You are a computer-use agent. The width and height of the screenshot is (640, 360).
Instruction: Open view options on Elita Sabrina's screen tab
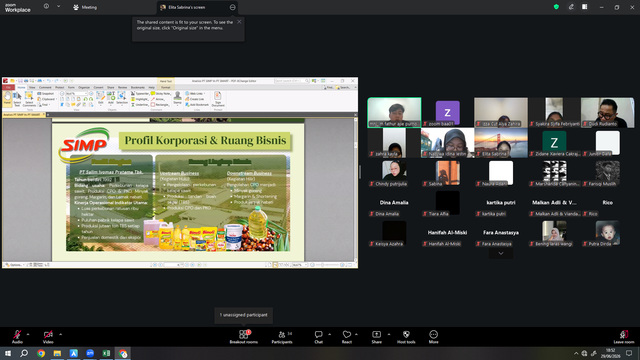[232, 7]
